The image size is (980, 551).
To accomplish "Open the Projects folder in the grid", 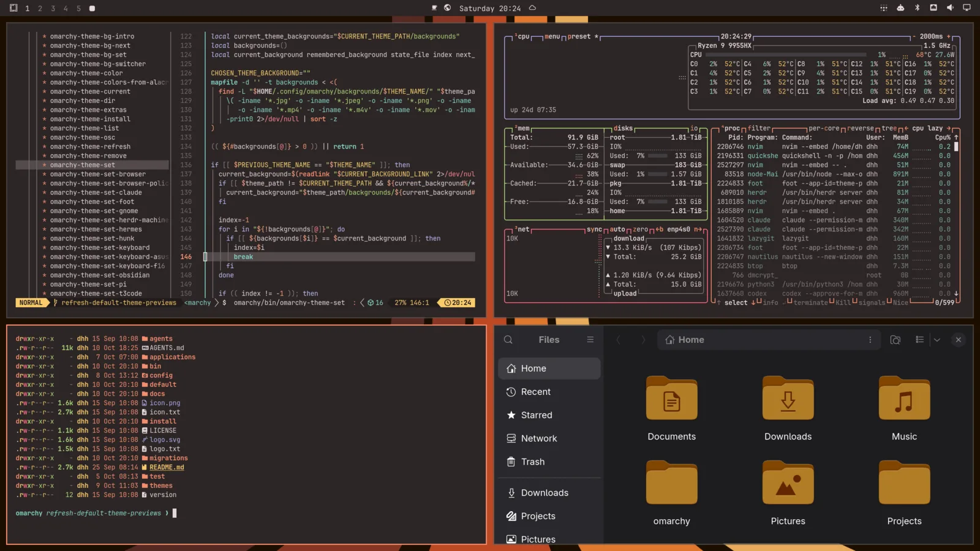I will pyautogui.click(x=904, y=493).
